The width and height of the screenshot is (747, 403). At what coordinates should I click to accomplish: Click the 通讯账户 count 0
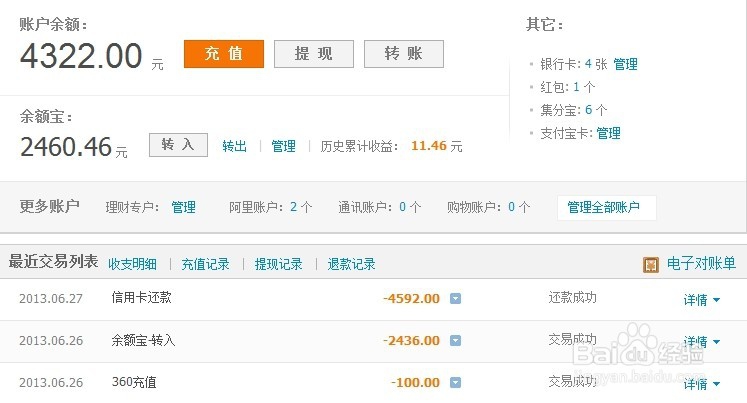403,207
